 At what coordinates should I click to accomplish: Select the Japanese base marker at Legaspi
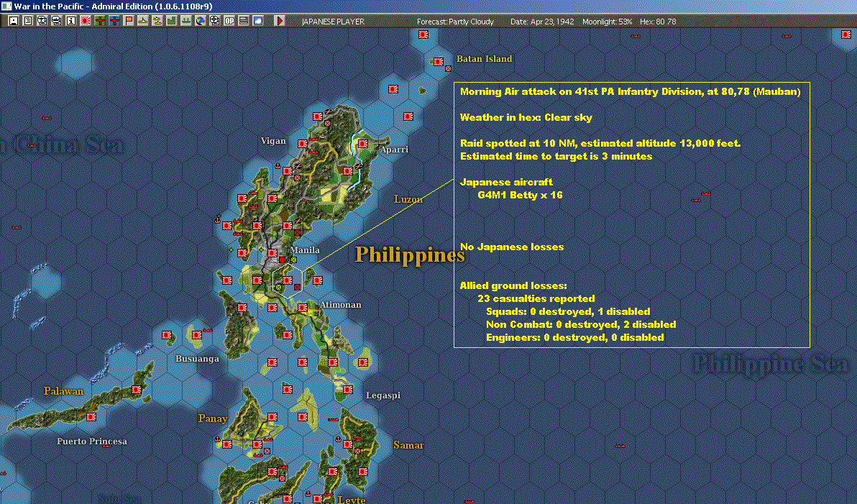click(x=348, y=390)
